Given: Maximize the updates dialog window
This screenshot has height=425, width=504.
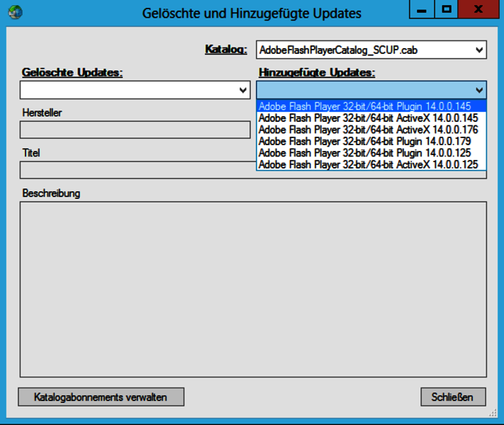Looking at the screenshot, I should pos(447,9).
